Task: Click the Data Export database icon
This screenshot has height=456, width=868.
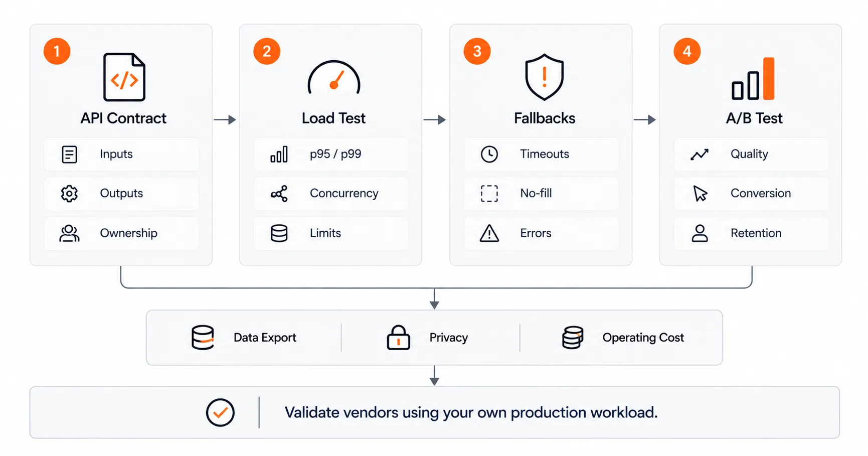Action: click(x=203, y=337)
